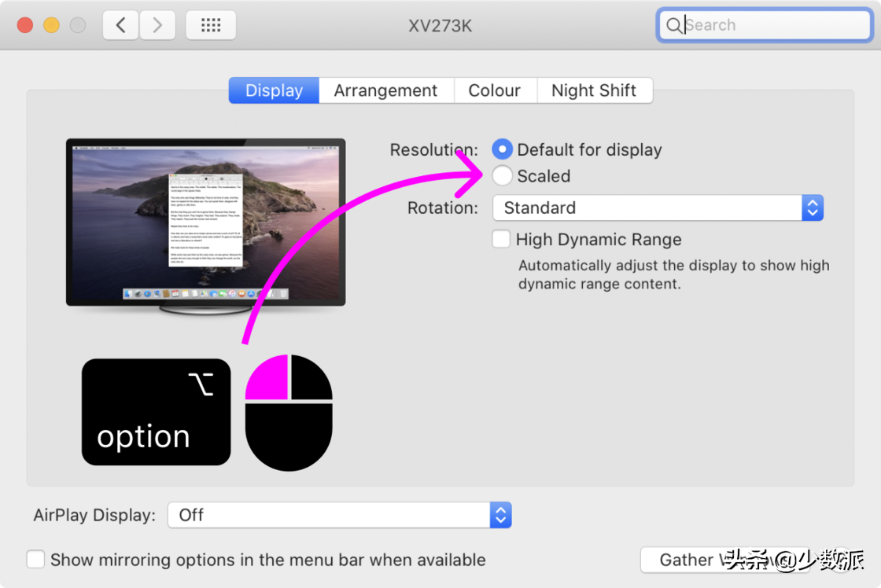
Task: Open the Rotation Standard dropdown
Action: 658,208
